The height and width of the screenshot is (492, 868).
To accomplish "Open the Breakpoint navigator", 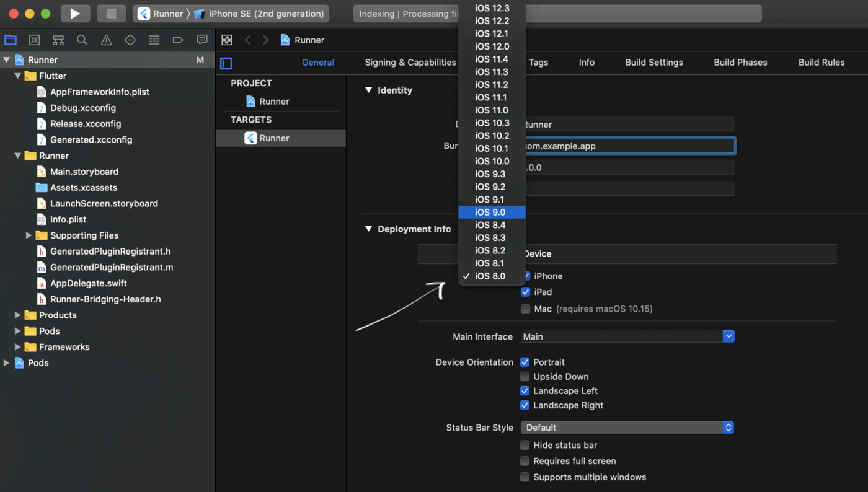I will click(178, 40).
